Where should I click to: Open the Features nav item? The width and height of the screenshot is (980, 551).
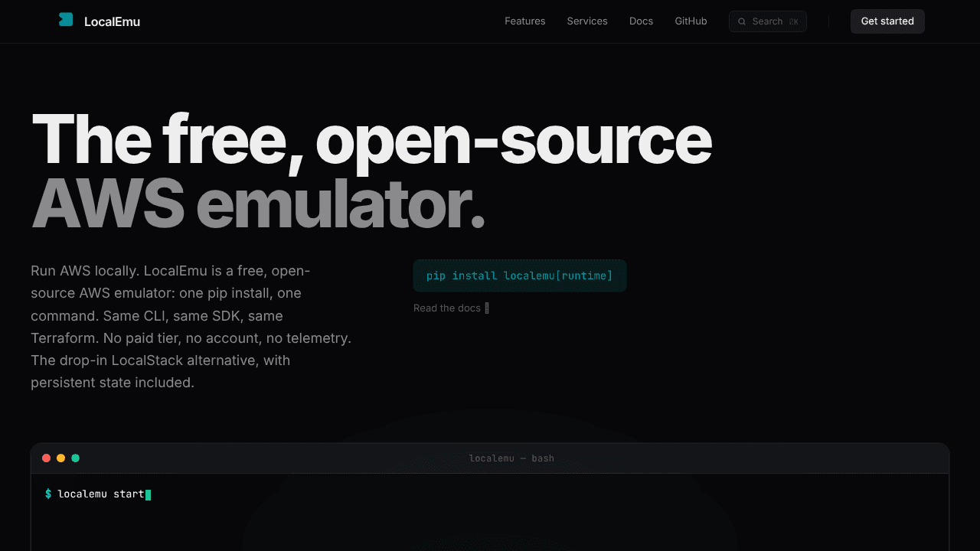524,21
